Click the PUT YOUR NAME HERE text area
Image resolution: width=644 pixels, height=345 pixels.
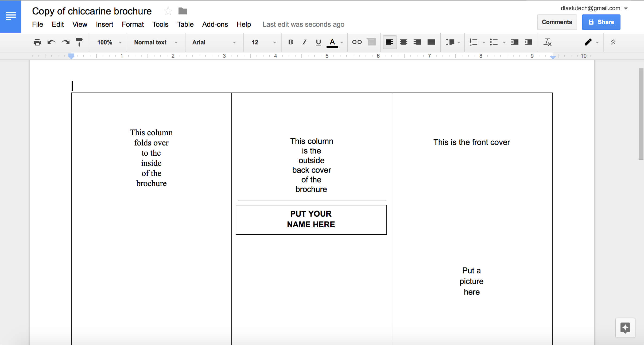tap(311, 219)
